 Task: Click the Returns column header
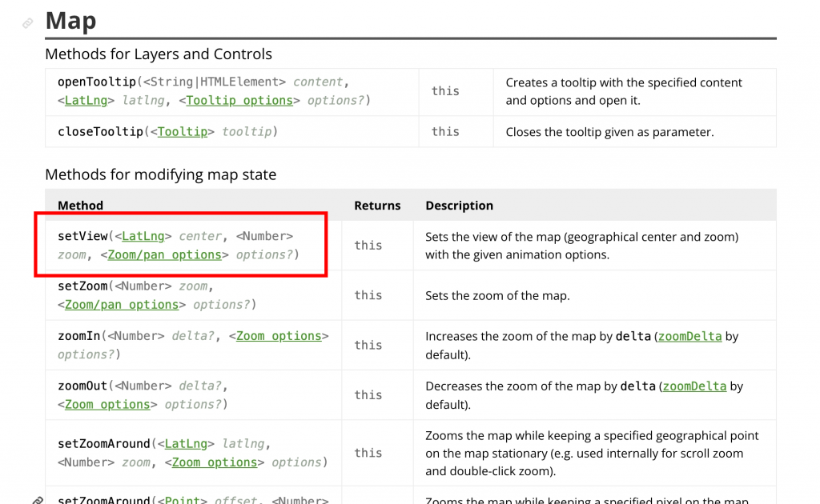pyautogui.click(x=377, y=206)
